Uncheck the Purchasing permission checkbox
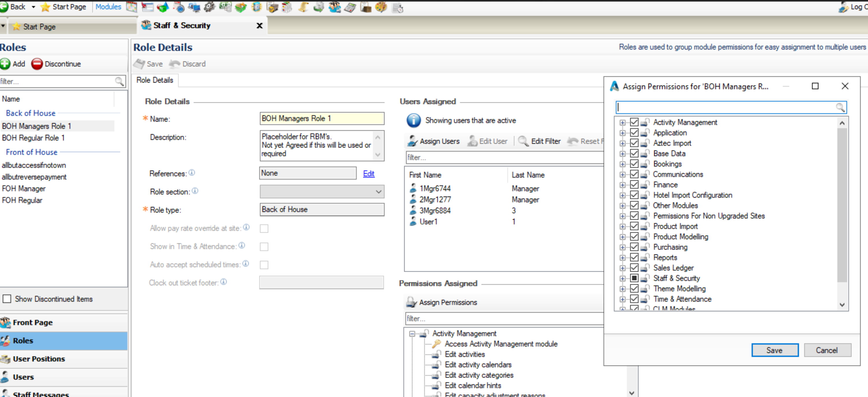Image resolution: width=868 pixels, height=397 pixels. pyautogui.click(x=634, y=247)
